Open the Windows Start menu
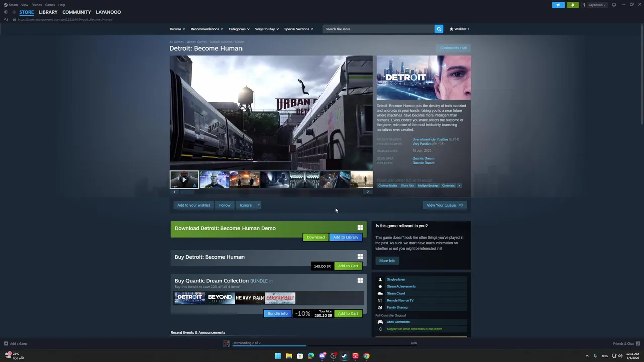Viewport: 644px width, 362px height. [x=278, y=356]
